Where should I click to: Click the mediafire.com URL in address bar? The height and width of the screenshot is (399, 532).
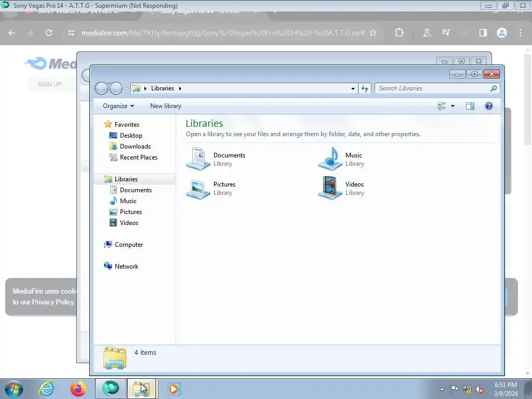pyautogui.click(x=223, y=33)
